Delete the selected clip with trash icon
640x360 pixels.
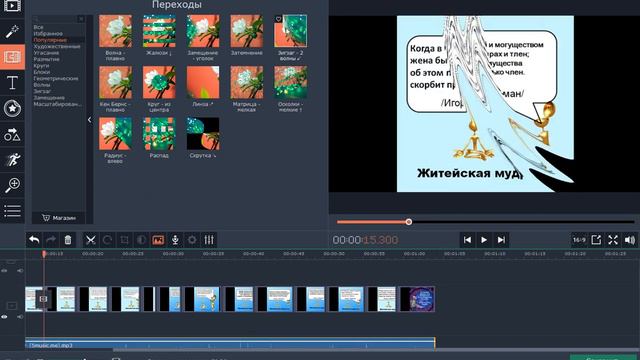point(68,240)
